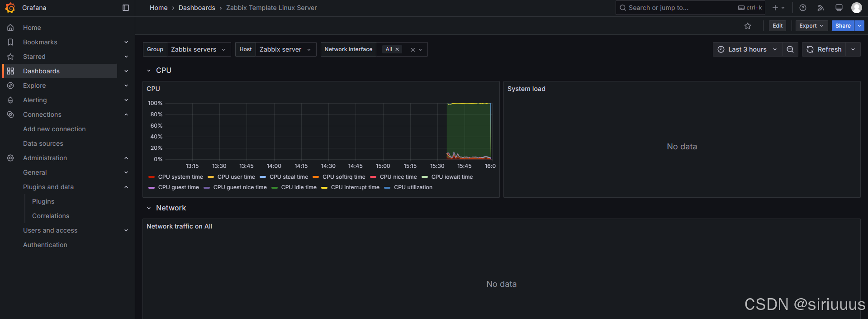This screenshot has height=319, width=868.
Task: Collapse the Administration sidebar section
Action: (x=126, y=158)
